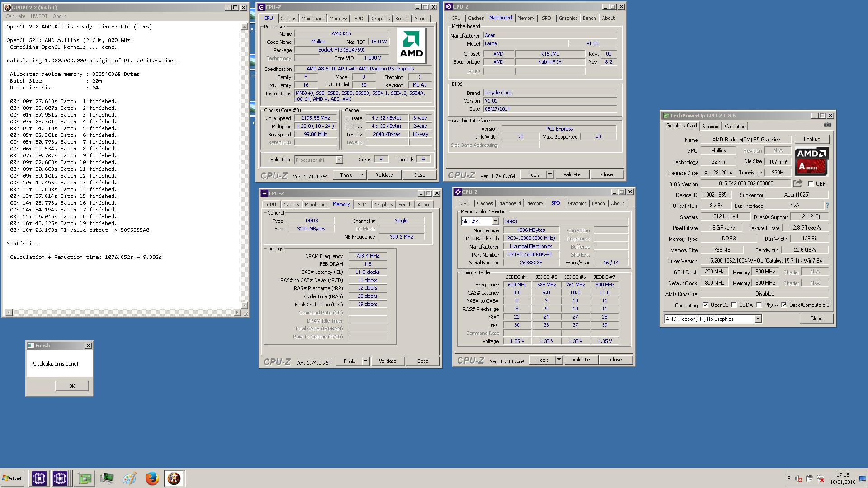The width and height of the screenshot is (868, 488).
Task: Open the Slot #2 memory slot dropdown
Action: tap(495, 221)
